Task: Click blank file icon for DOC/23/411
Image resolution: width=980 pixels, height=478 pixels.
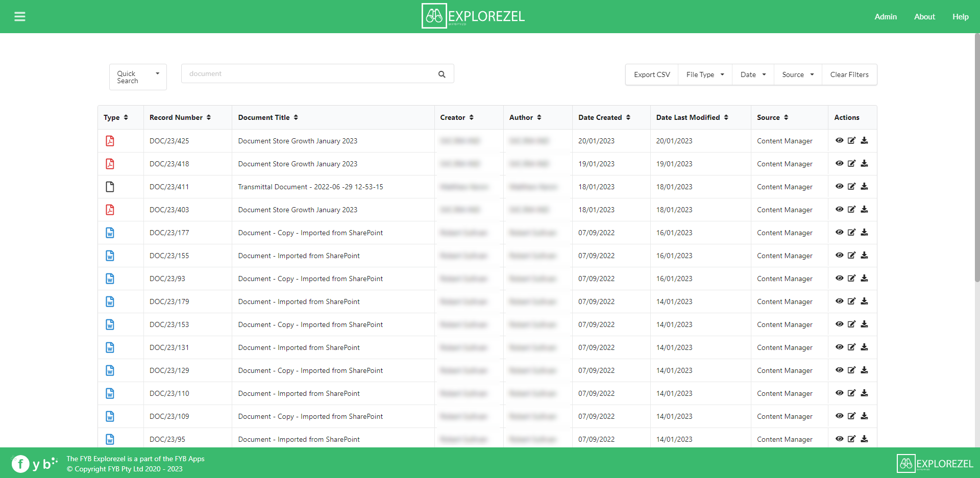Action: [x=110, y=187]
